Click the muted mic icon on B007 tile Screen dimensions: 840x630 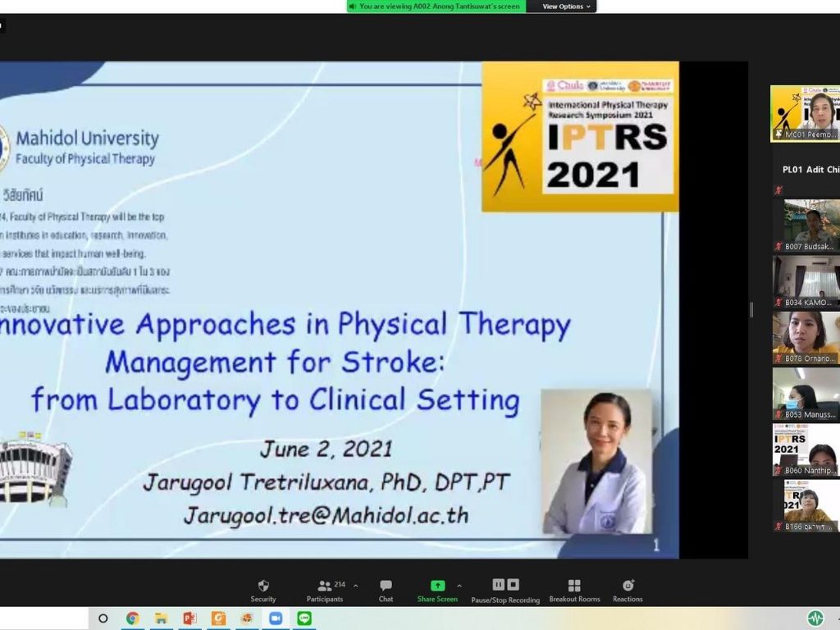tap(778, 246)
